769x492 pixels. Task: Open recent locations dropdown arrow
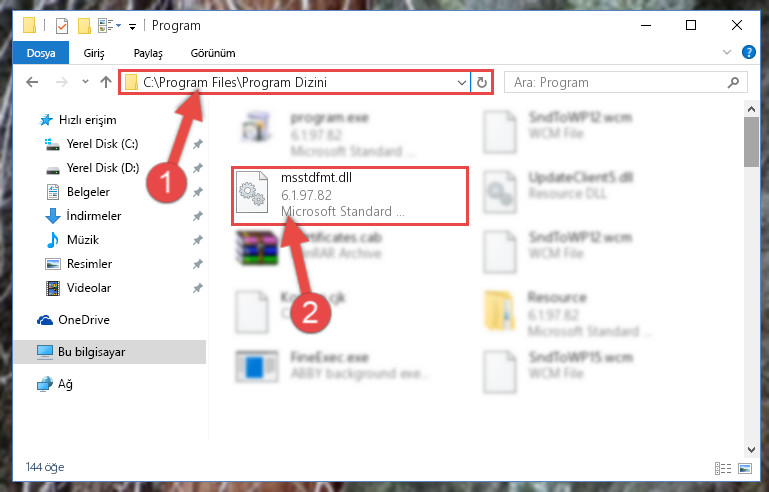coord(85,82)
